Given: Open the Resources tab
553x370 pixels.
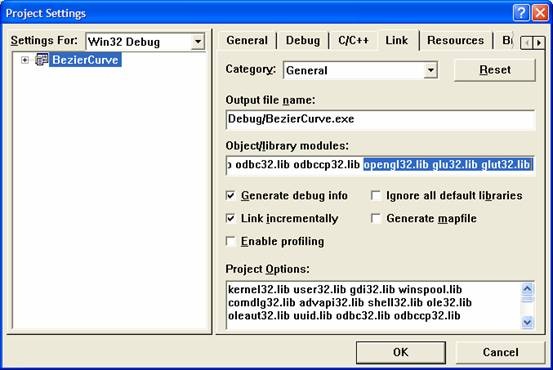Looking at the screenshot, I should coord(455,40).
